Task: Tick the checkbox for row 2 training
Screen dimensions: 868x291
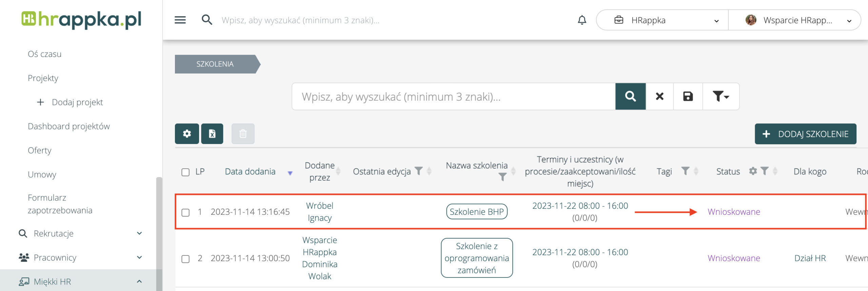Action: (185, 259)
